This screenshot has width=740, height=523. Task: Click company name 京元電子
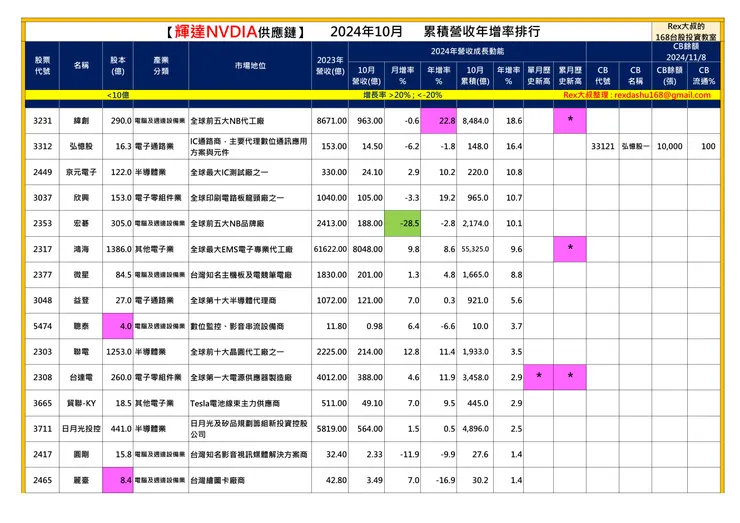tap(81, 172)
